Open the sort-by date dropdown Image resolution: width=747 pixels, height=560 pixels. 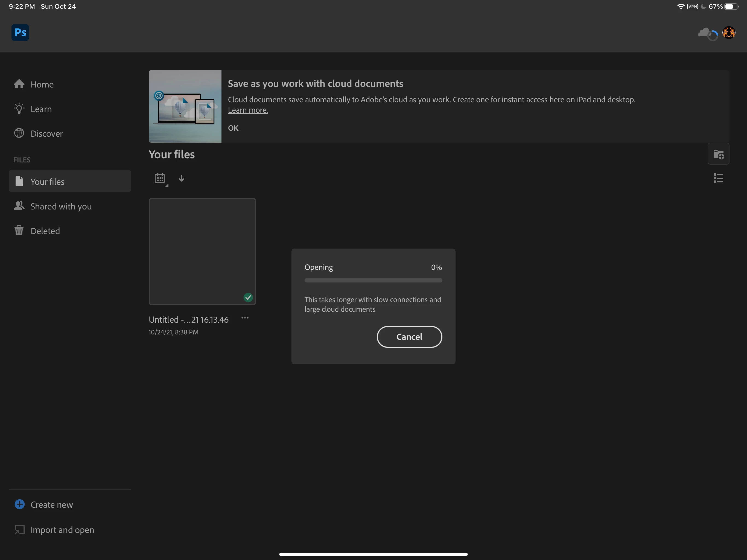point(160,178)
